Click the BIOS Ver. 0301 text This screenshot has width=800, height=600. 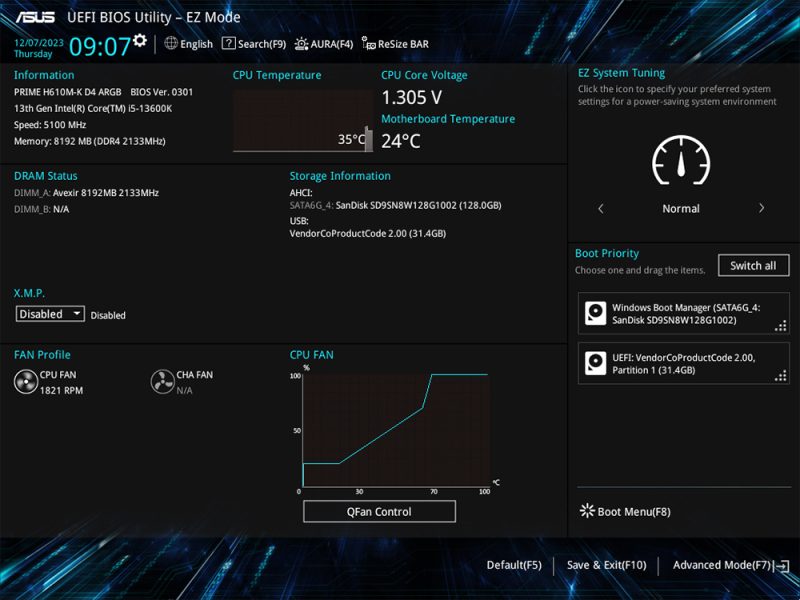click(x=162, y=92)
